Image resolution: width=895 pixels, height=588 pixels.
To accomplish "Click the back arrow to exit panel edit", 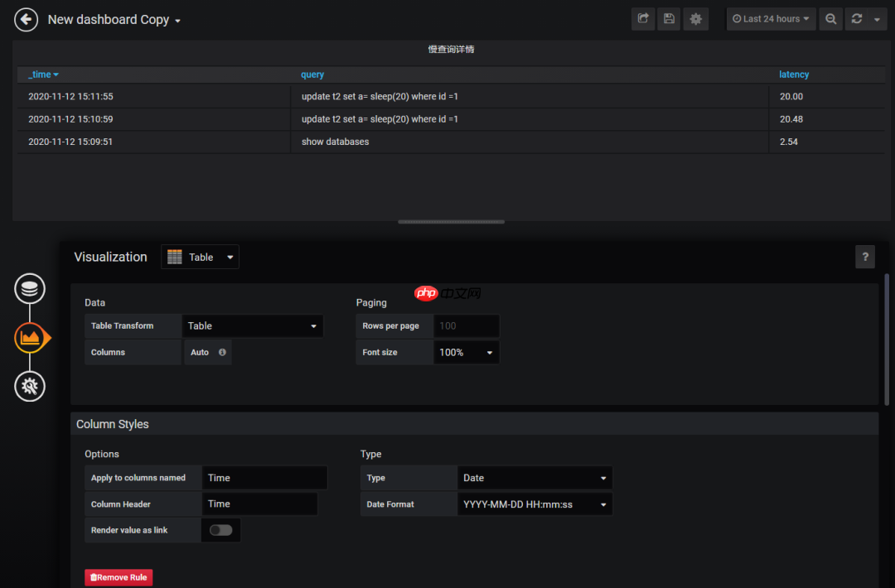I will (25, 19).
